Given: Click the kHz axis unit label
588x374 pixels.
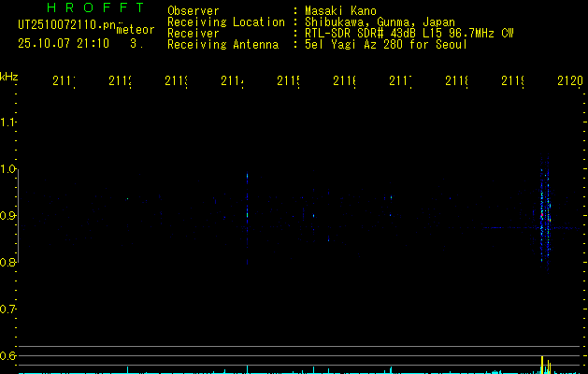Looking at the screenshot, I should click(x=8, y=77).
